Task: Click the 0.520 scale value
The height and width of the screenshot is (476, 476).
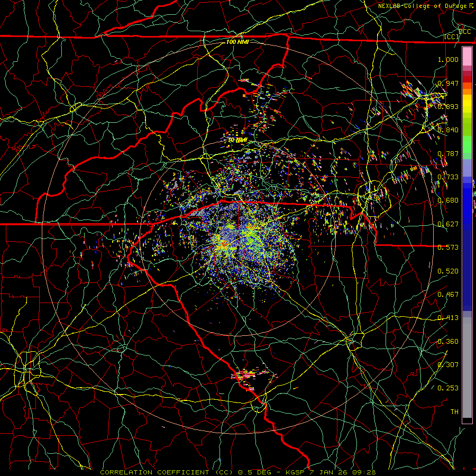Action: (448, 271)
